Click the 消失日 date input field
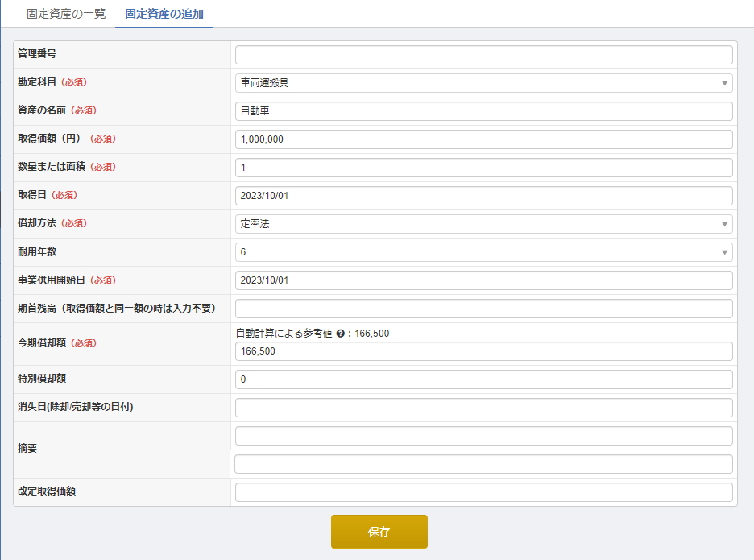 [x=483, y=408]
